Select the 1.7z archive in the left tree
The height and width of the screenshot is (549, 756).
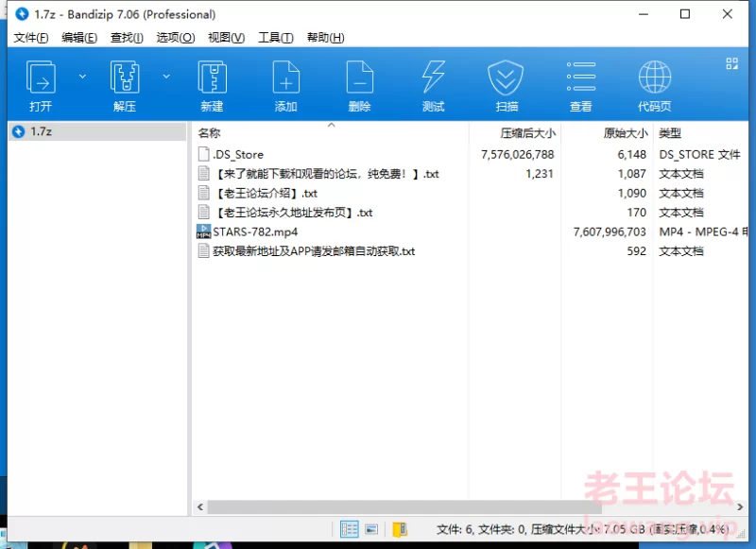(x=97, y=131)
